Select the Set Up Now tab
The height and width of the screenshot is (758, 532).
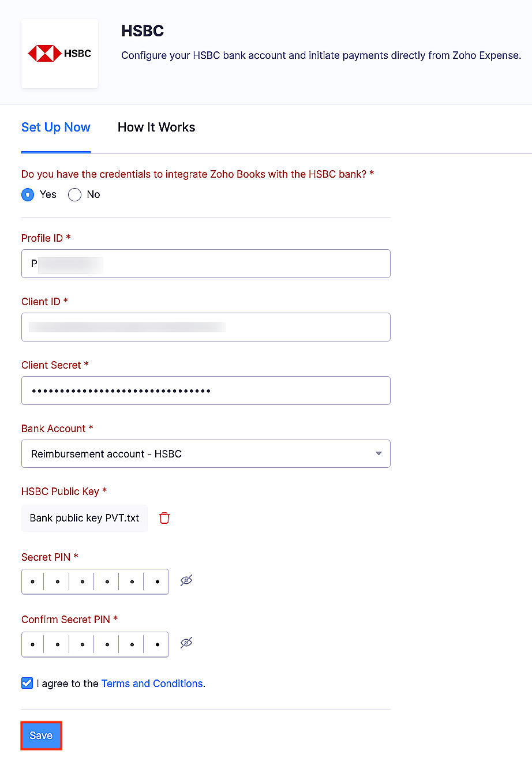pyautogui.click(x=55, y=127)
